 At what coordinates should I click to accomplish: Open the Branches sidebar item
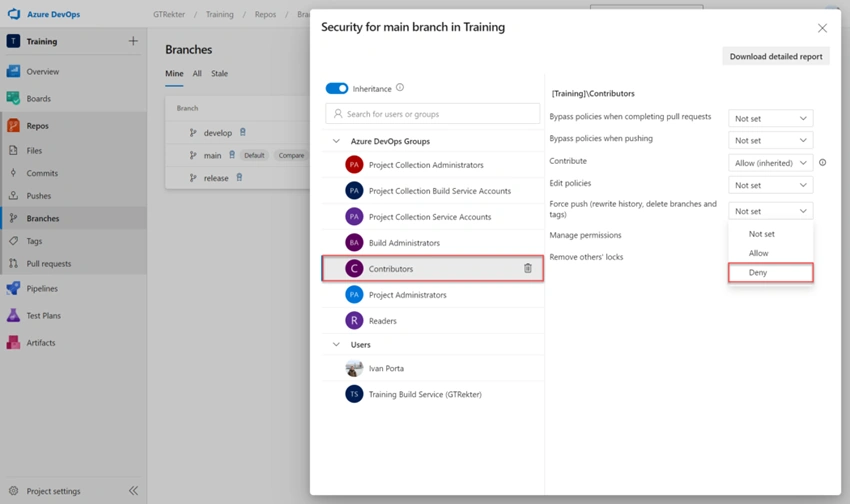73,218
